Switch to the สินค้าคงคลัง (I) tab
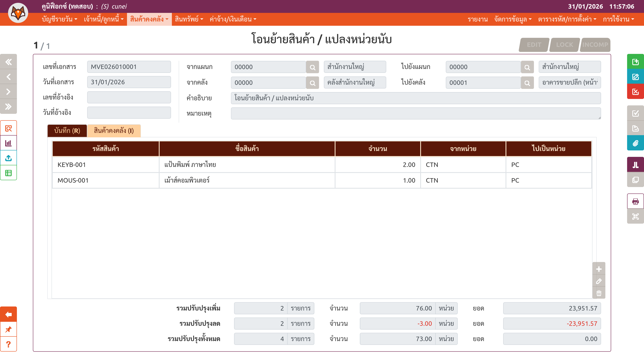Viewport: 644px width, 362px height. coord(114,131)
